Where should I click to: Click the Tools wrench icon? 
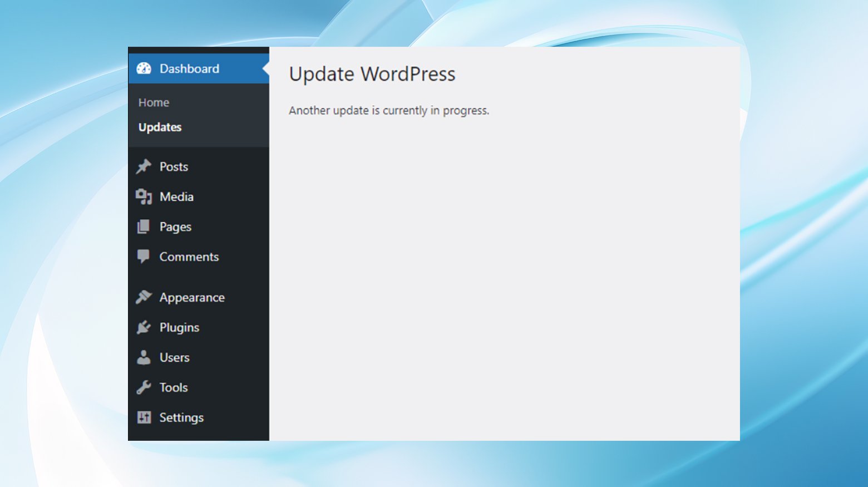144,387
